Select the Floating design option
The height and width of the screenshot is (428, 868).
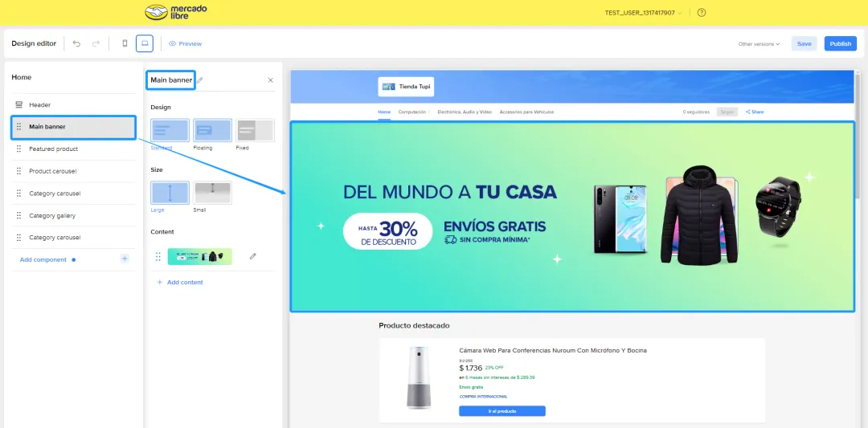pyautogui.click(x=212, y=131)
